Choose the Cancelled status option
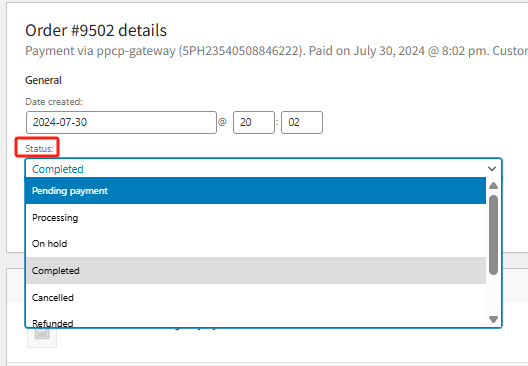528x366 pixels. click(x=256, y=298)
